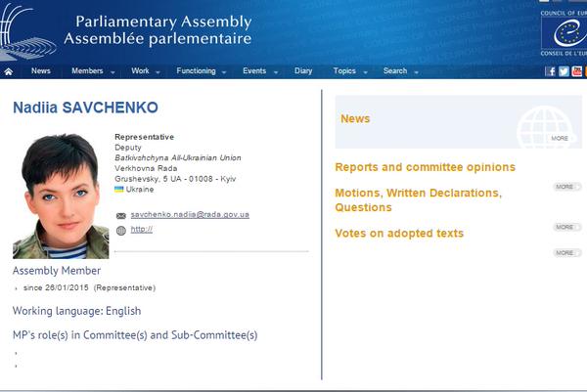Click the Working language: English text
The height and width of the screenshot is (392, 587).
click(x=76, y=311)
